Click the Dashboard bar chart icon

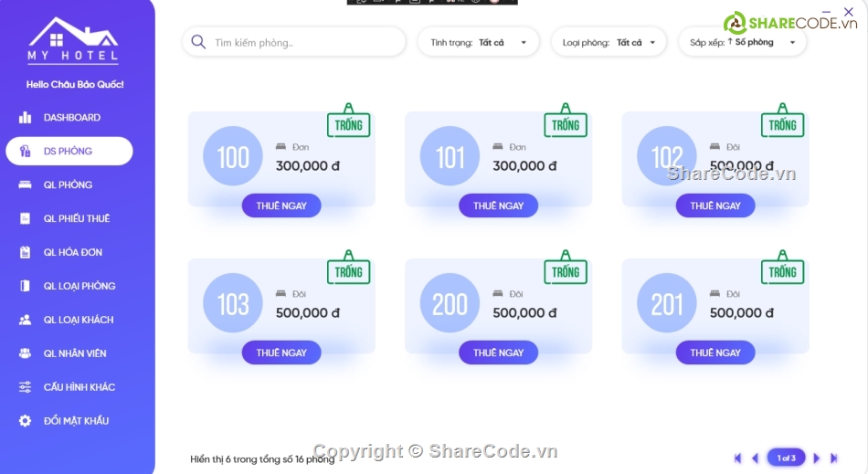click(26, 118)
